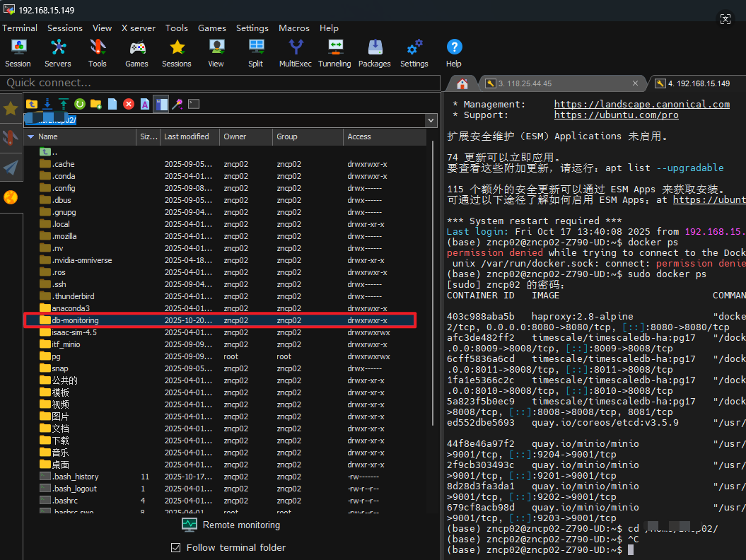
Task: Click the rename file icon
Action: pos(145,104)
